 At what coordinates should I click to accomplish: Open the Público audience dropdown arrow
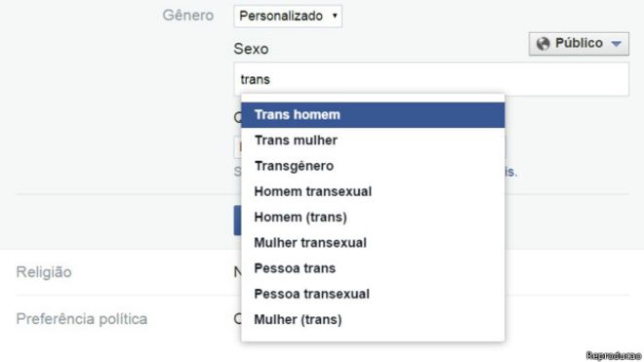click(x=616, y=44)
